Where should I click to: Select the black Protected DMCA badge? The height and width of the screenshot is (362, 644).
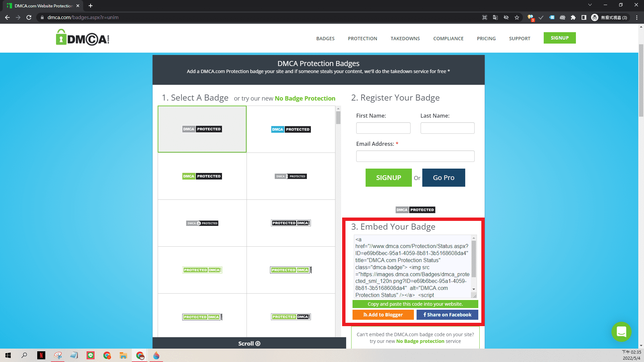pyautogui.click(x=291, y=223)
